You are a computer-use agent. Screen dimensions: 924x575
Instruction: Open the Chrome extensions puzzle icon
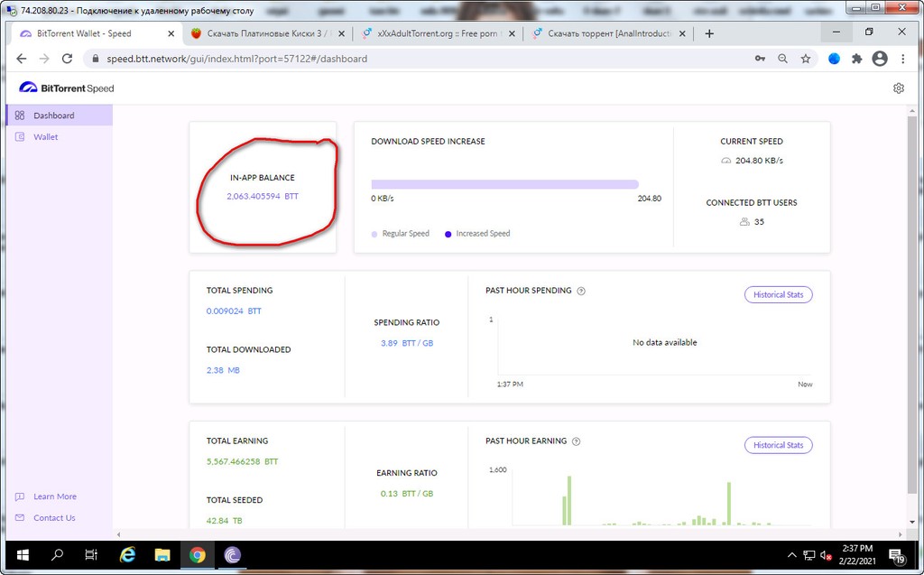857,59
